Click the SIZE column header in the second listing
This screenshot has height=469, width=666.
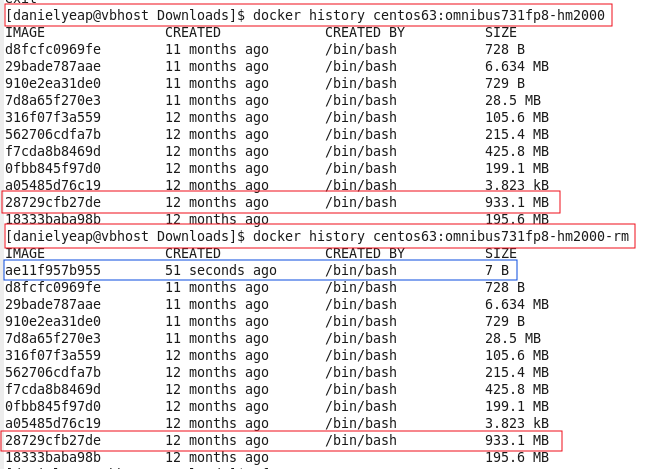501,253
